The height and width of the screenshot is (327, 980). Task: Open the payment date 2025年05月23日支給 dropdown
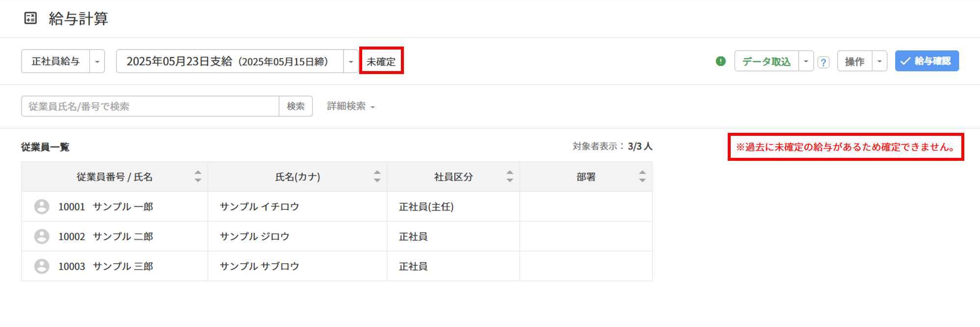[x=350, y=62]
